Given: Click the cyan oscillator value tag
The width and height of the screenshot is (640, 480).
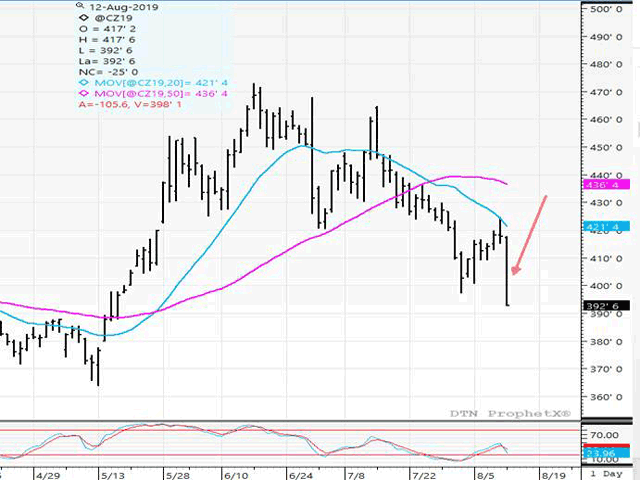Looking at the screenshot, I should pos(606,453).
